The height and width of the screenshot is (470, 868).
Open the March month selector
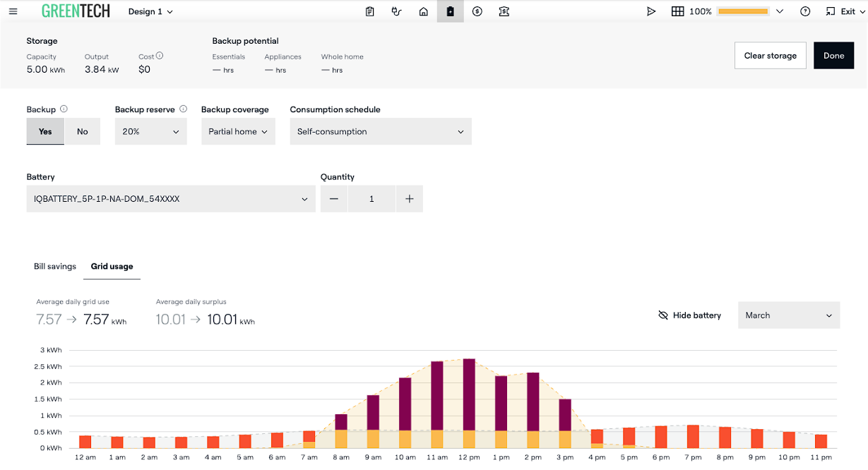tap(789, 315)
